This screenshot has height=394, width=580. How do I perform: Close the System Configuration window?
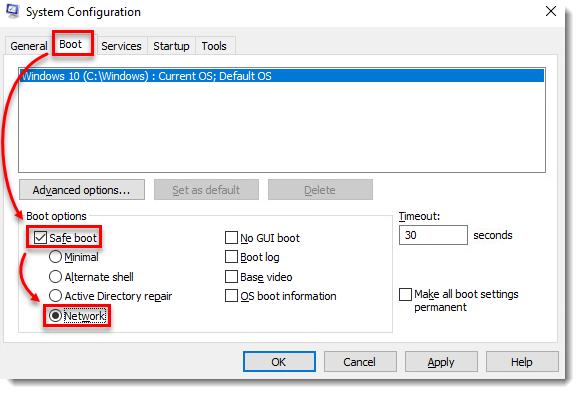pyautogui.click(x=551, y=11)
